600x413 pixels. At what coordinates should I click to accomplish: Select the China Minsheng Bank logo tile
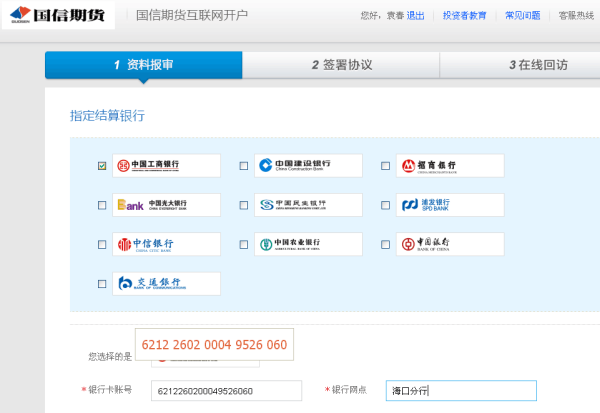pyautogui.click(x=308, y=205)
